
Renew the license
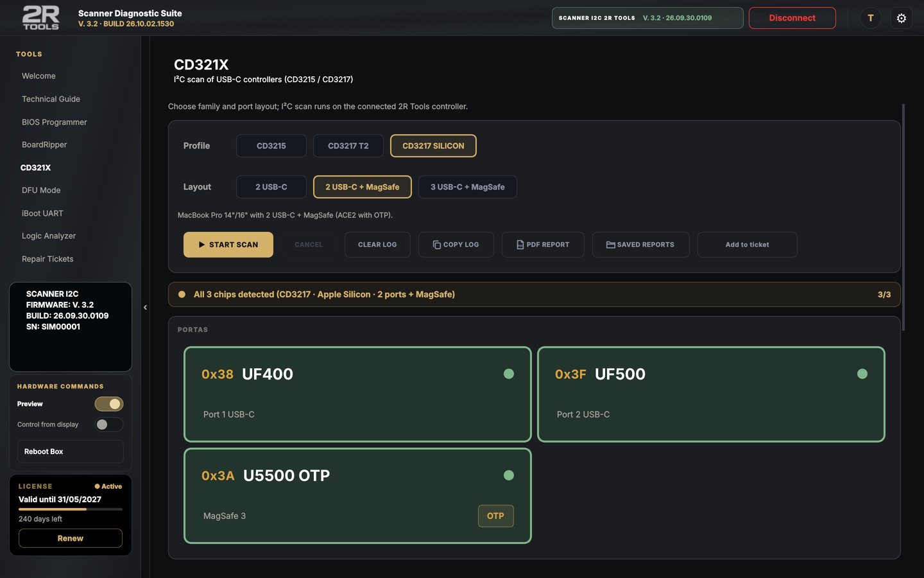point(71,538)
